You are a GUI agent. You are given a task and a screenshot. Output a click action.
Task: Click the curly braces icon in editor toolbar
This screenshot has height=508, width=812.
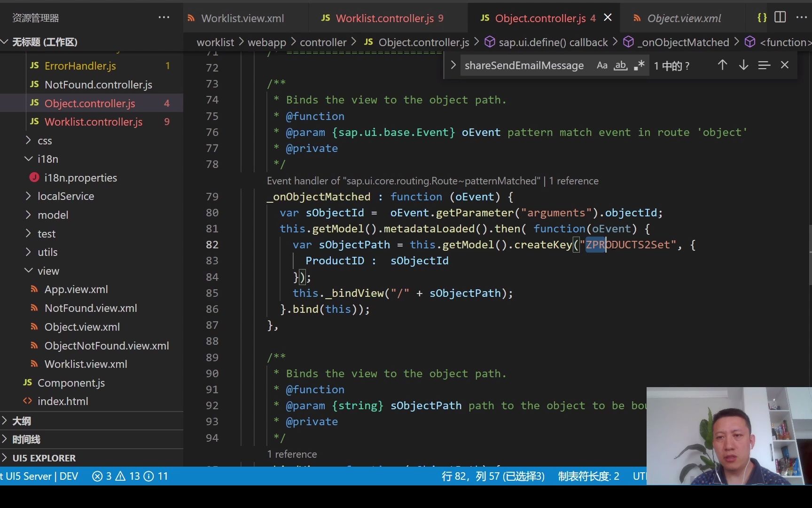pyautogui.click(x=762, y=17)
